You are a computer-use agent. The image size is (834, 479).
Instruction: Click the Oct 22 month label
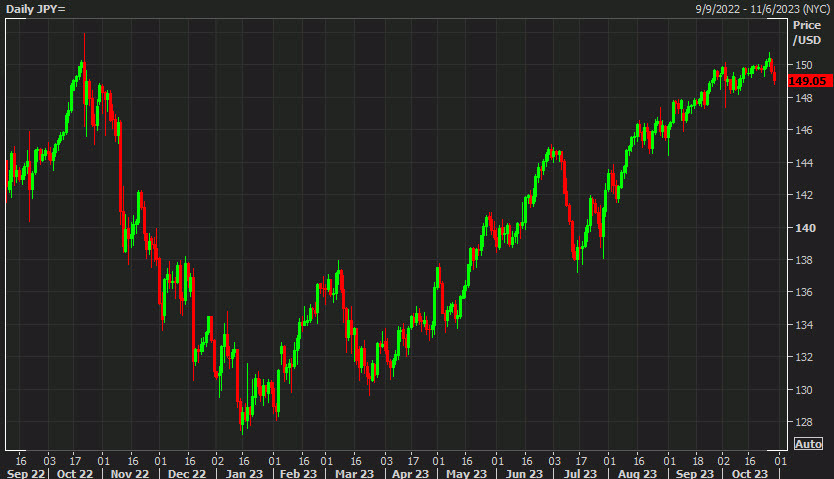[x=74, y=473]
